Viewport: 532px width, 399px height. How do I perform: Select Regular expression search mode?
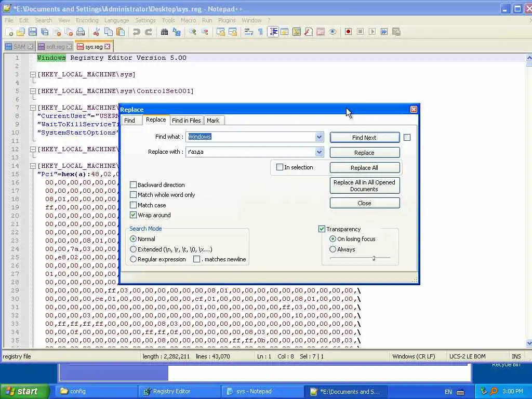tap(134, 259)
